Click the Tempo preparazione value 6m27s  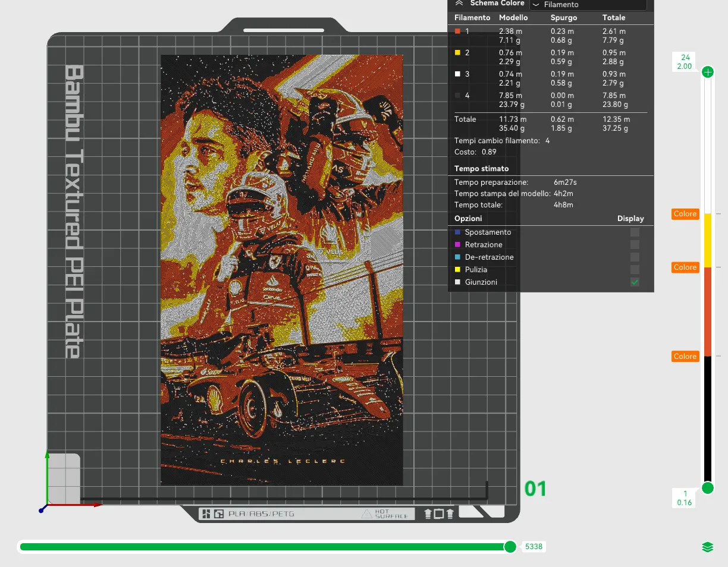coord(565,182)
